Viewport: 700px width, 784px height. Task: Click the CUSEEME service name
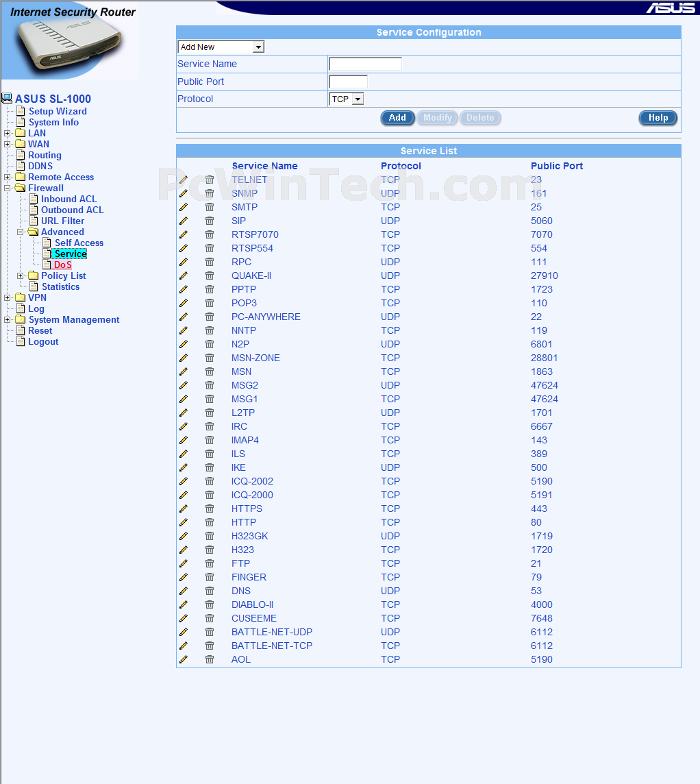tap(254, 619)
